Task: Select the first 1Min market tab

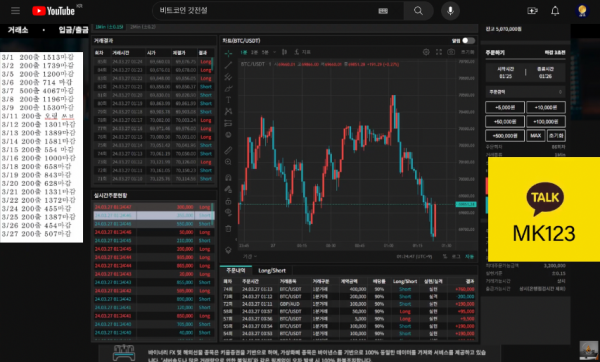Action: coord(109,27)
